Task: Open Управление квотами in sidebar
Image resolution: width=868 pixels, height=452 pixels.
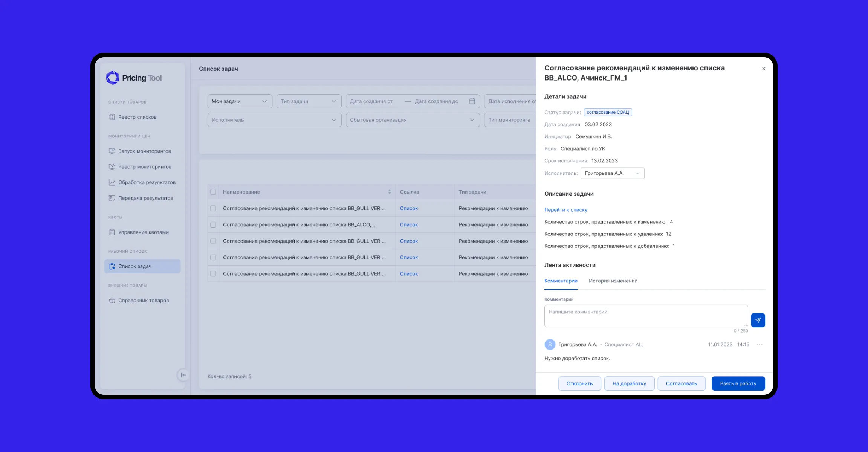Action: click(143, 232)
